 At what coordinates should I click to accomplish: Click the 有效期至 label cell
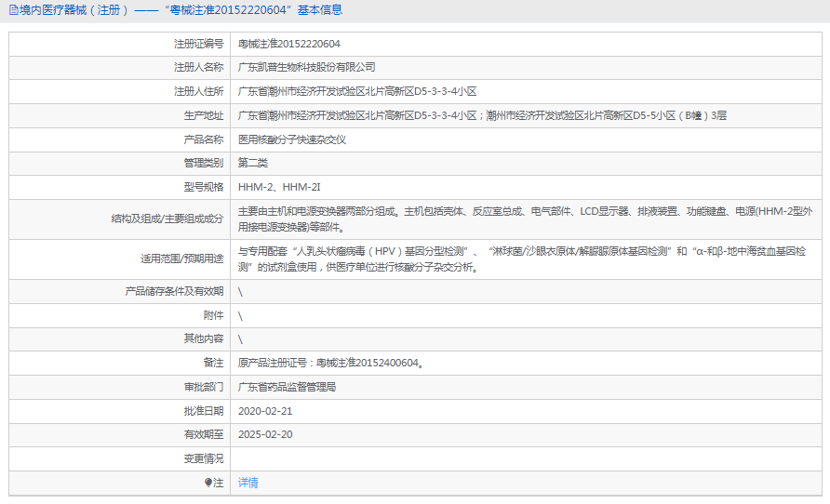(x=203, y=434)
